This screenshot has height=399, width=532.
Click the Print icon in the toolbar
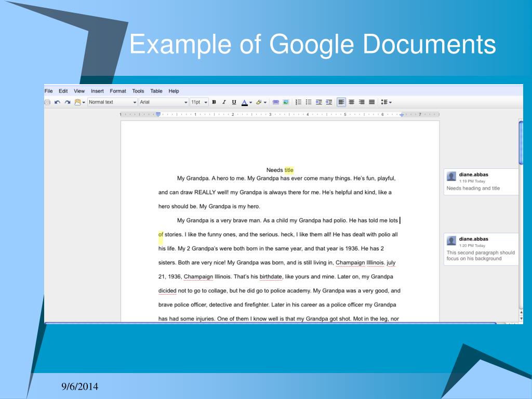coord(47,102)
